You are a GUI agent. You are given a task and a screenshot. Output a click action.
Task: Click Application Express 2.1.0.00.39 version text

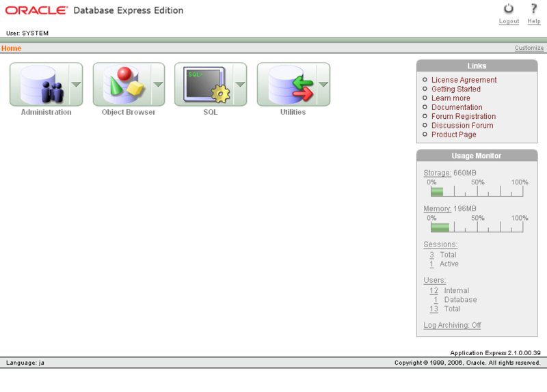pos(495,353)
